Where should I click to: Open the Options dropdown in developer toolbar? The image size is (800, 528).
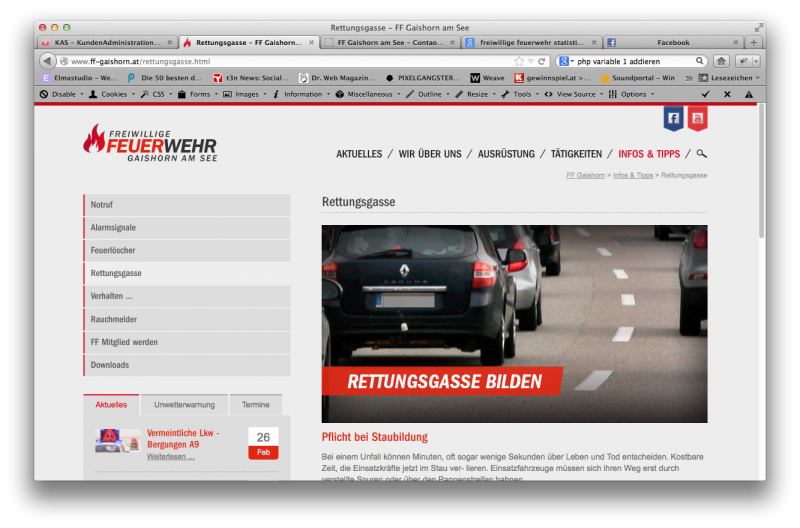631,94
